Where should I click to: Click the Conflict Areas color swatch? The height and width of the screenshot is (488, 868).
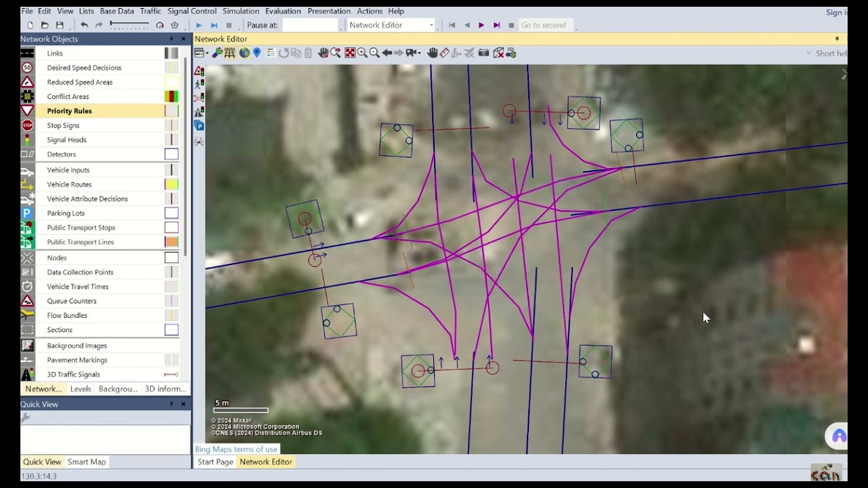(172, 96)
